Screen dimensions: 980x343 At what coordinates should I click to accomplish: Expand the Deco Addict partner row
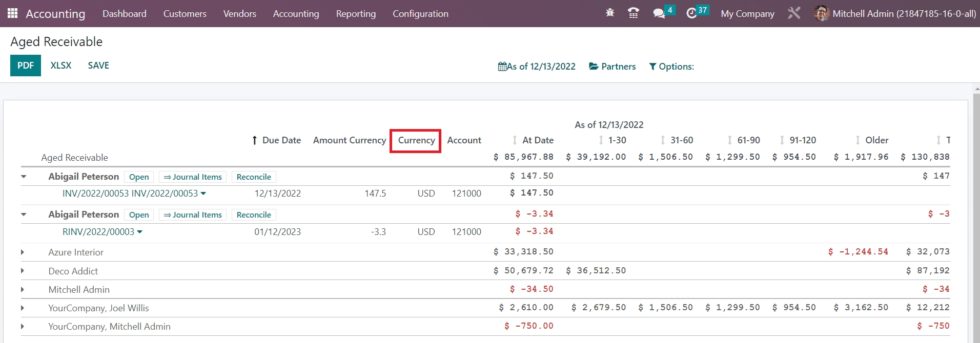(23, 271)
